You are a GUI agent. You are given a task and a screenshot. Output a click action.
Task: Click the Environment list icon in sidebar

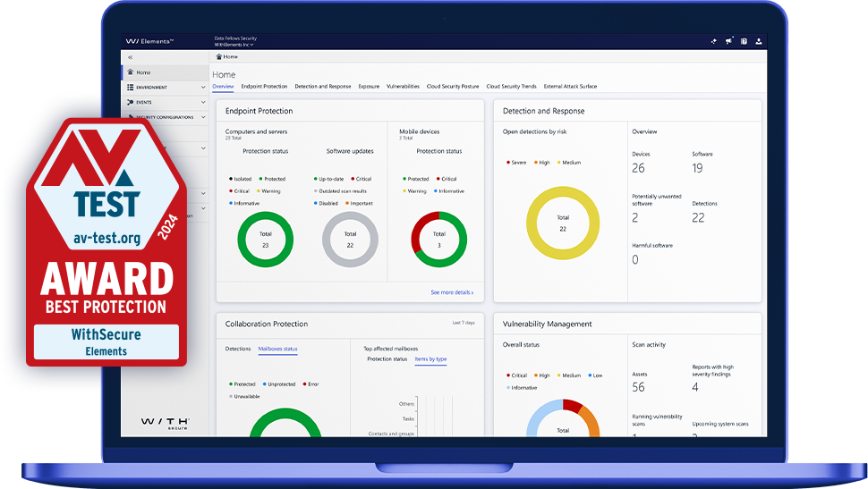point(131,88)
